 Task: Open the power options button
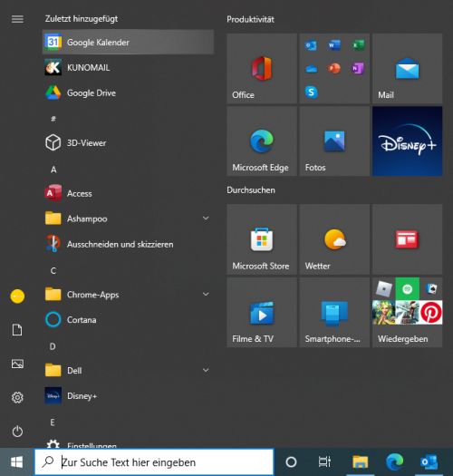17,432
